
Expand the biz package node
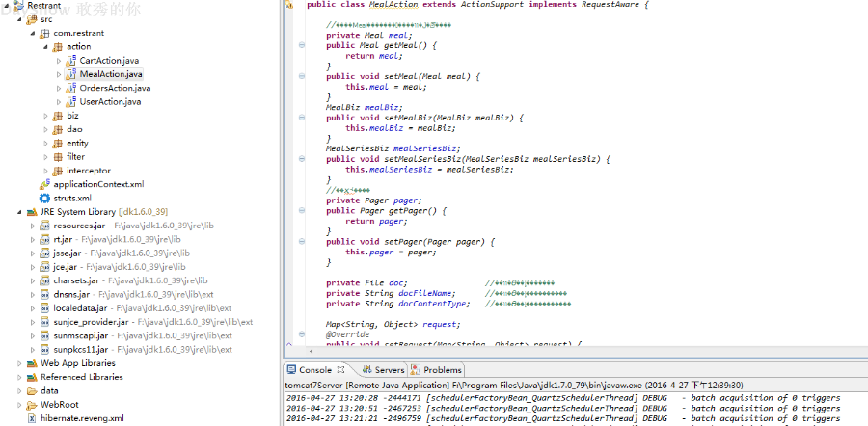[46, 116]
